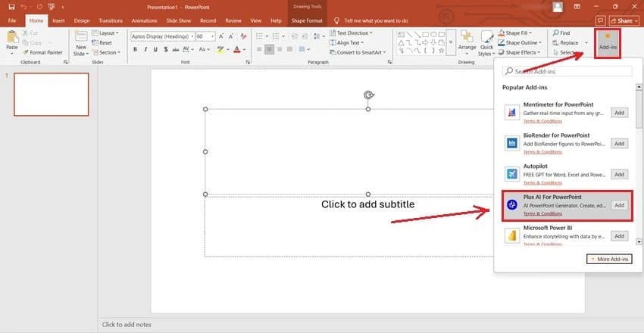
Task: Align text to the right
Action: (x=280, y=49)
